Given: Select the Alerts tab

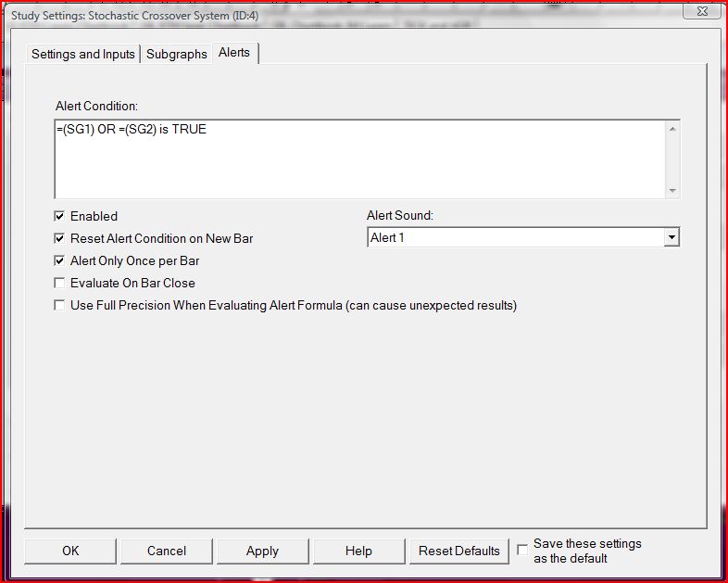Looking at the screenshot, I should [x=234, y=53].
